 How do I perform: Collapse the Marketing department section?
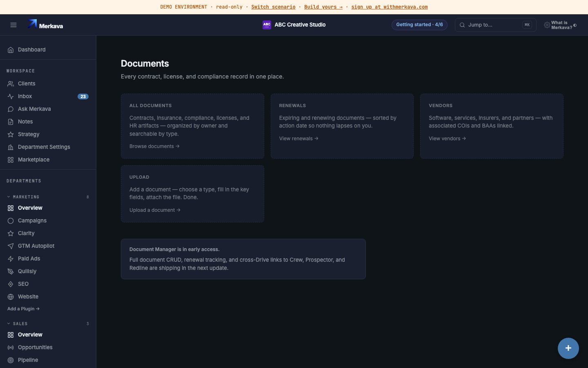tap(9, 197)
